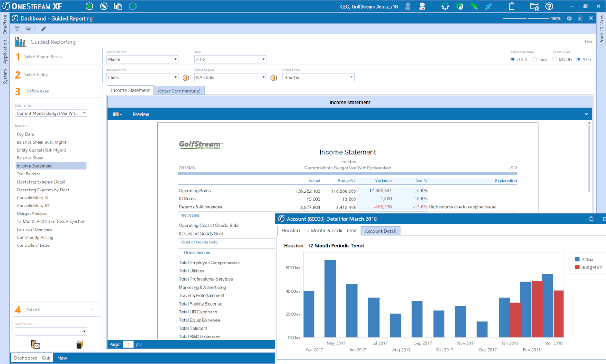The width and height of the screenshot is (606, 364).
Task: Select the YTD view radio button
Action: [578, 59]
